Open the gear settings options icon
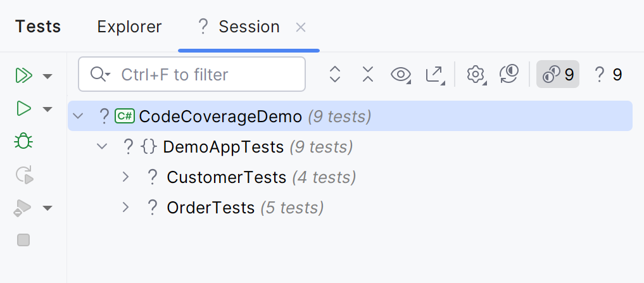 [476, 75]
